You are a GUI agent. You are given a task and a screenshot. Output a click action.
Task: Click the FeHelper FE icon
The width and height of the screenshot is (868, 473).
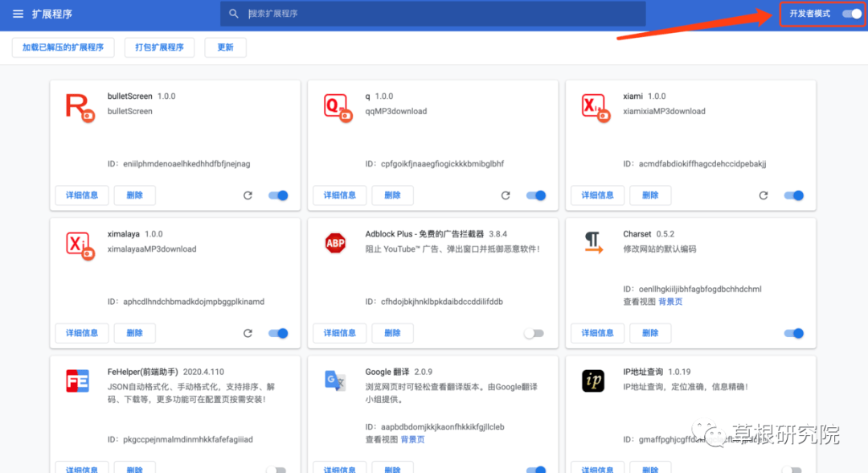pos(77,381)
